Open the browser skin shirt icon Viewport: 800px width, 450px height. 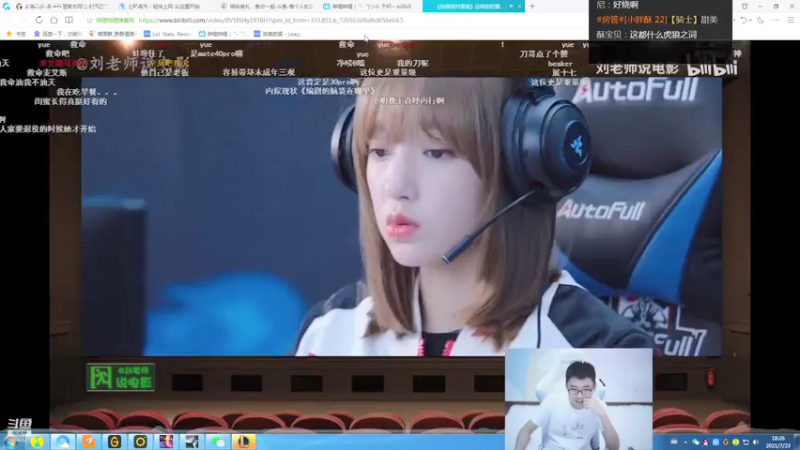point(744,6)
